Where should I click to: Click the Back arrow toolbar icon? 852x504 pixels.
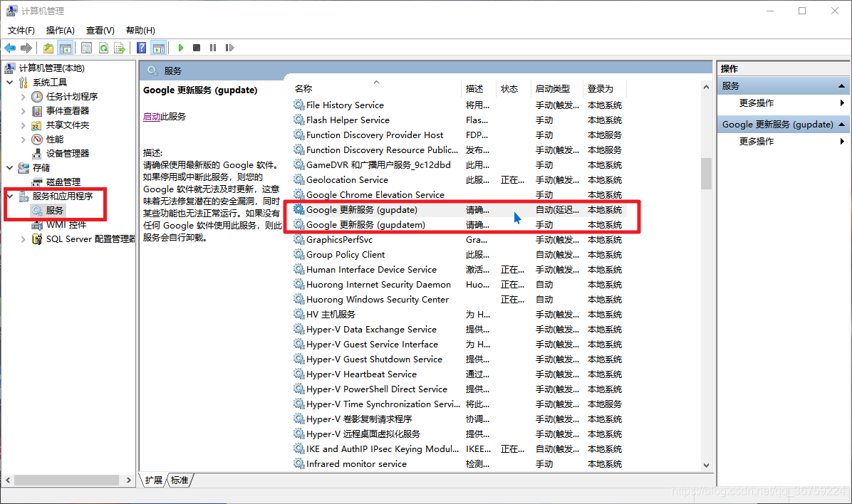pos(10,48)
